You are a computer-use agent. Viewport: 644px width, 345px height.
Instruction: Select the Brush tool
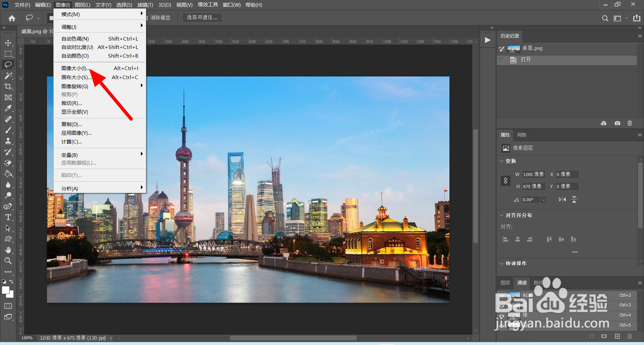pyautogui.click(x=8, y=130)
